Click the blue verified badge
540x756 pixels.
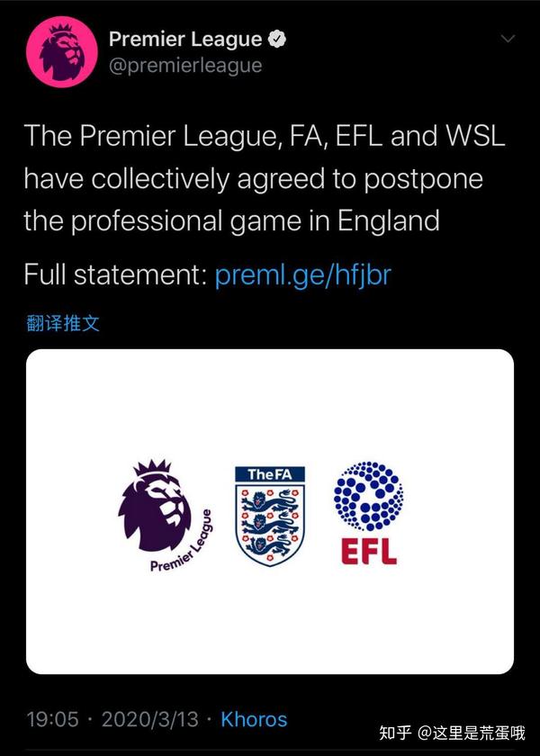tap(279, 40)
